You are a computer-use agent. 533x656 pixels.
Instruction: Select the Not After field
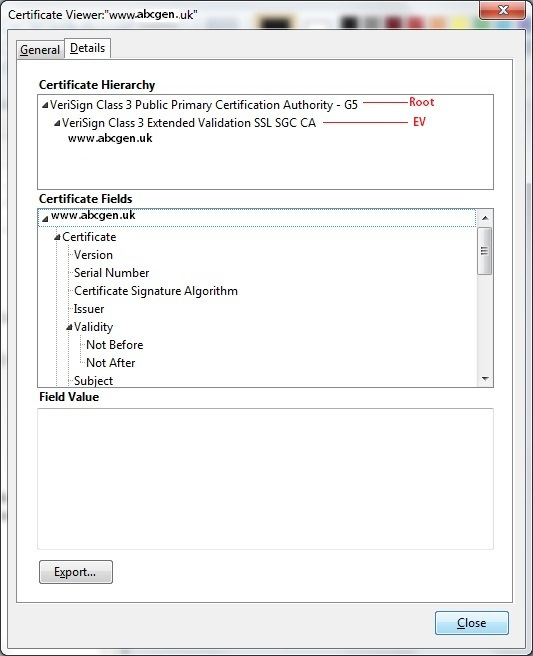(110, 363)
